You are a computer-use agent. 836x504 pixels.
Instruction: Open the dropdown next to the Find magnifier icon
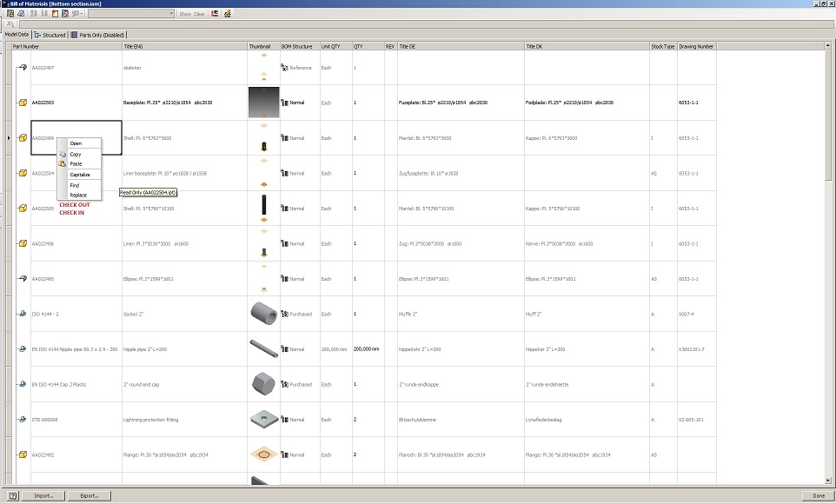point(81,12)
